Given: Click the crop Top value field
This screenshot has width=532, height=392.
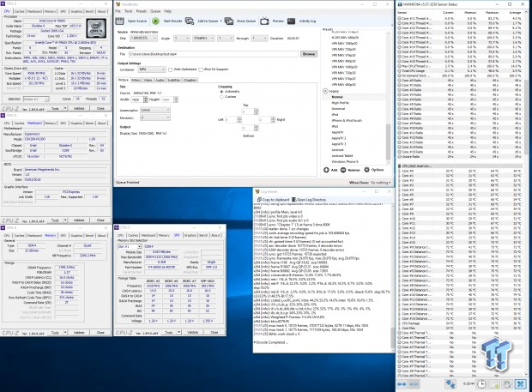Looking at the screenshot, I should (247, 112).
